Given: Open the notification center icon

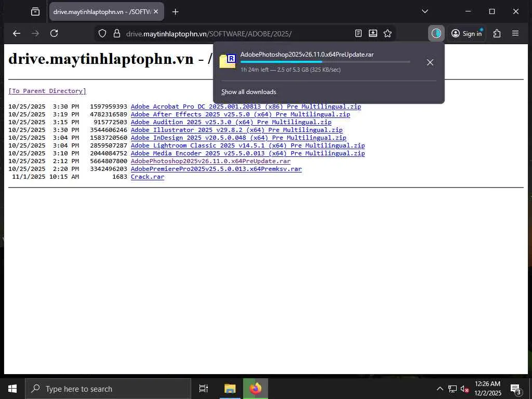Looking at the screenshot, I should pyautogui.click(x=516, y=389).
